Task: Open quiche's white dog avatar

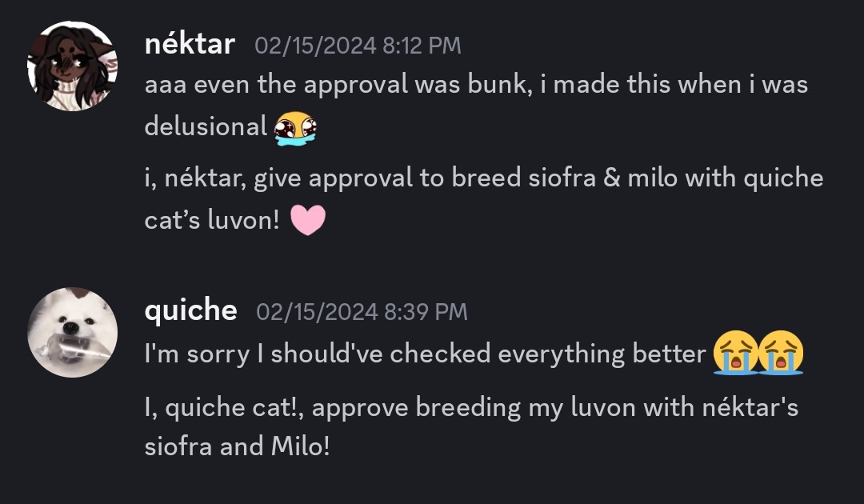Action: 72,332
